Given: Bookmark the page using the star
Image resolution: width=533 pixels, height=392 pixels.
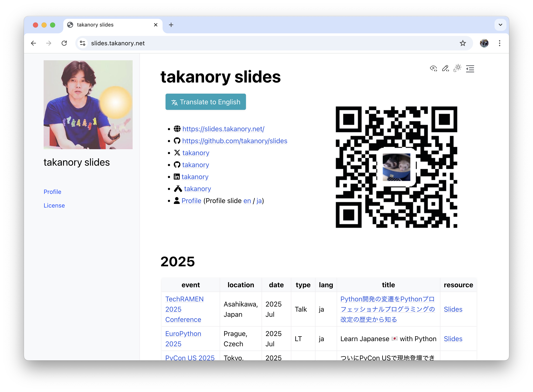Looking at the screenshot, I should tap(462, 43).
